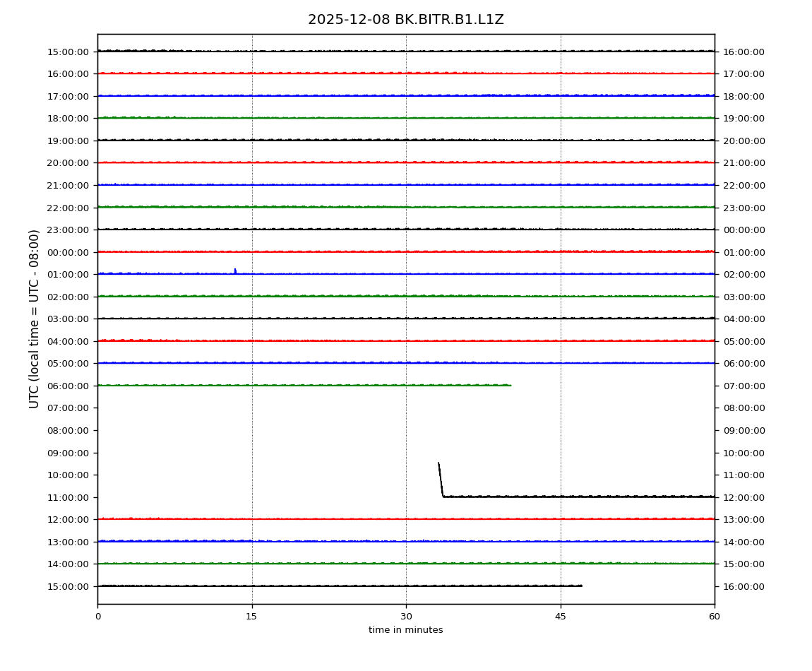The image size is (812, 671).
Task: Click the "time in minutes" x-axis label
Action: coord(405,630)
